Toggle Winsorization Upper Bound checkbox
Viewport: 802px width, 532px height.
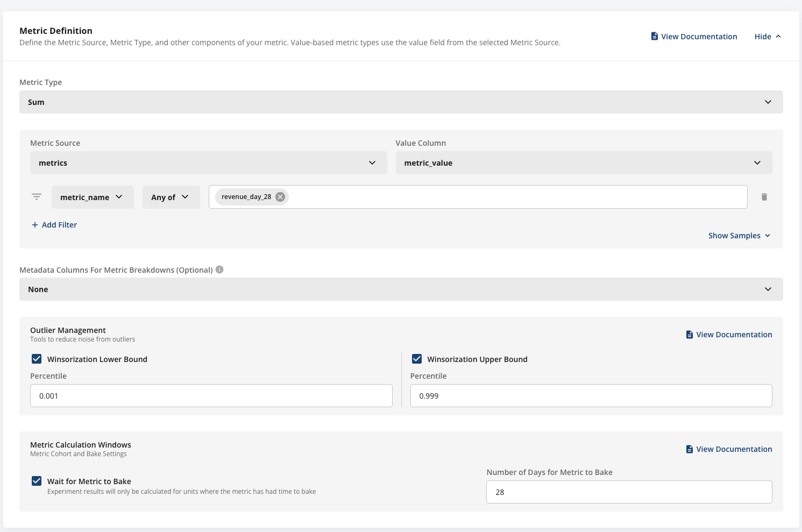pyautogui.click(x=417, y=359)
